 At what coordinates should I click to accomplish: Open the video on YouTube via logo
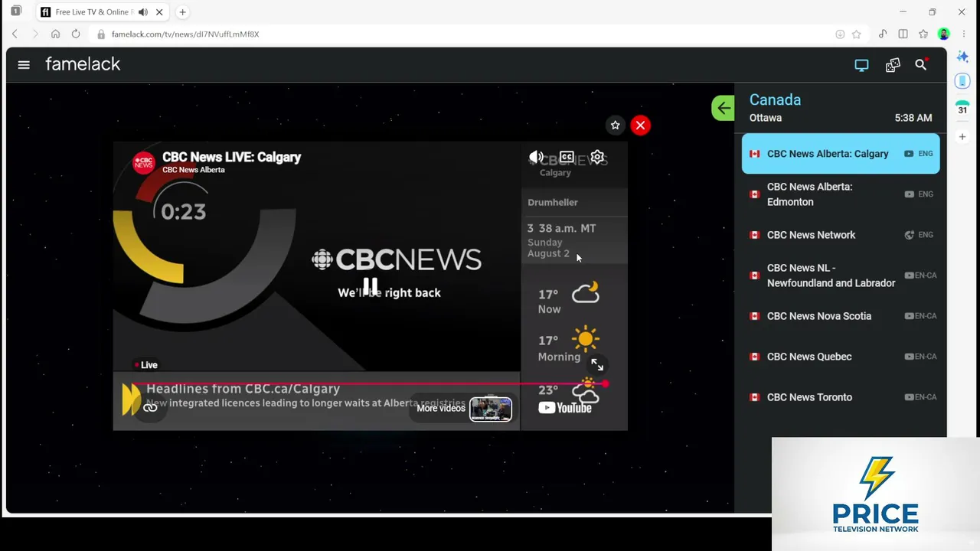pyautogui.click(x=565, y=408)
